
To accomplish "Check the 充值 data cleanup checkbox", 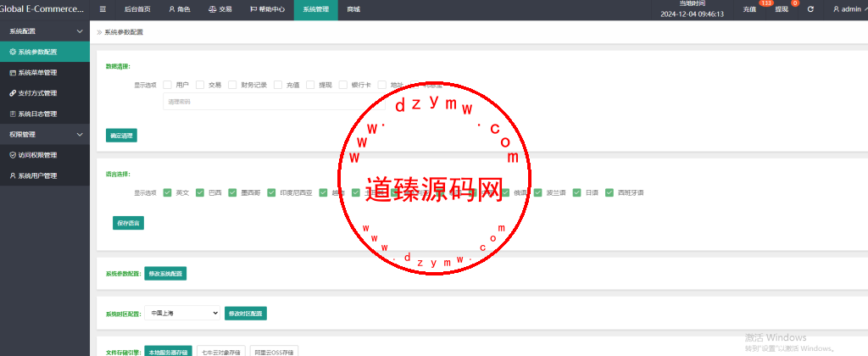I will coord(278,85).
